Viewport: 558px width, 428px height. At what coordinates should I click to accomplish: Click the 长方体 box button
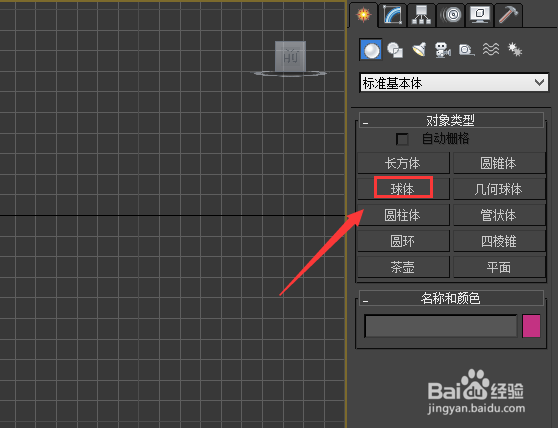point(403,163)
